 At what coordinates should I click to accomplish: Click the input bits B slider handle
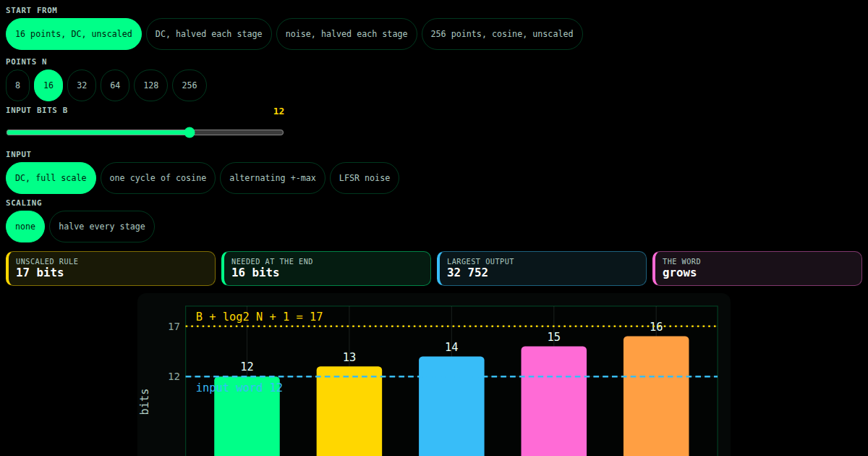[x=190, y=132]
